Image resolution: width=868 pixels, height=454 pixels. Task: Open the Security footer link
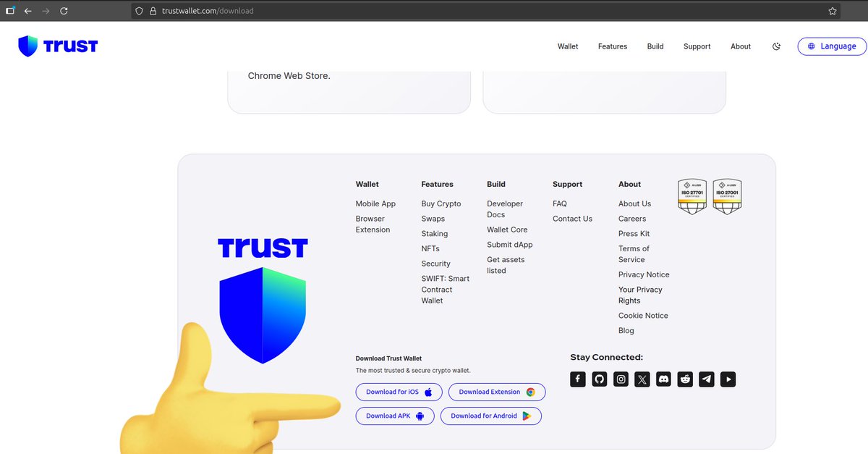coord(436,264)
